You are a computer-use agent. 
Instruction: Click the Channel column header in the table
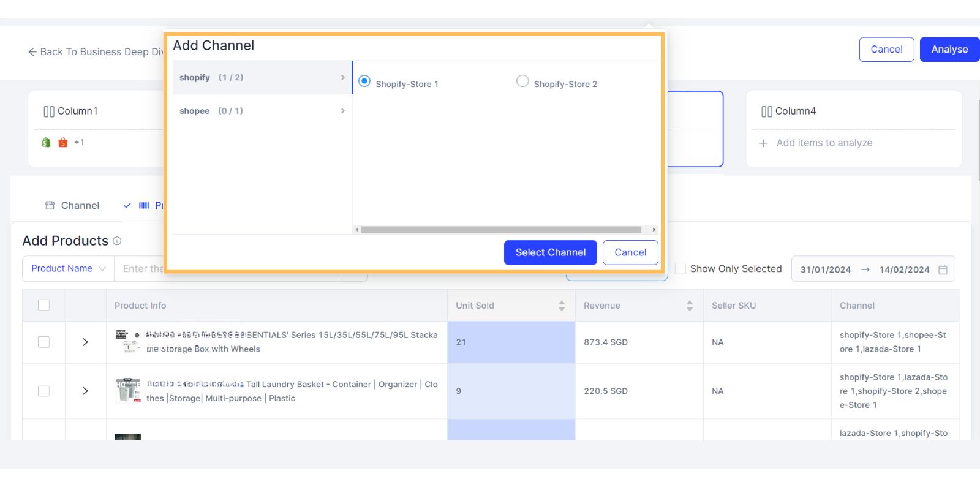pos(857,306)
